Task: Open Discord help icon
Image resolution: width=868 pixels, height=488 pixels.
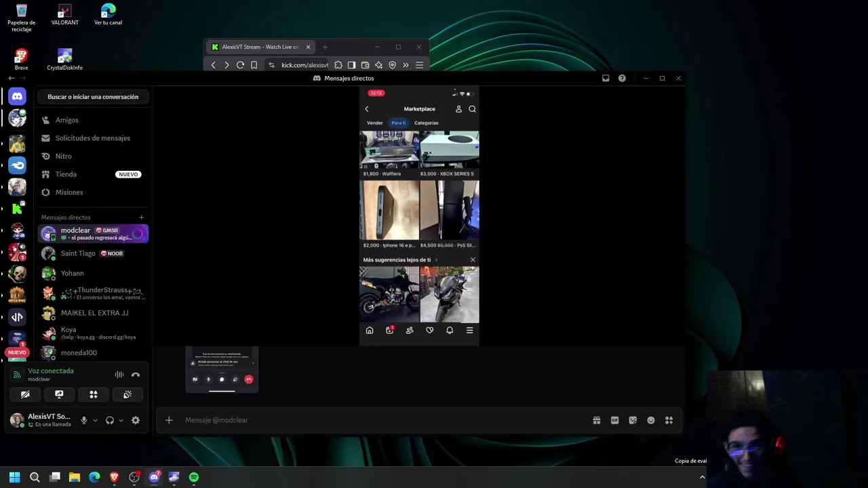Action: pyautogui.click(x=622, y=78)
